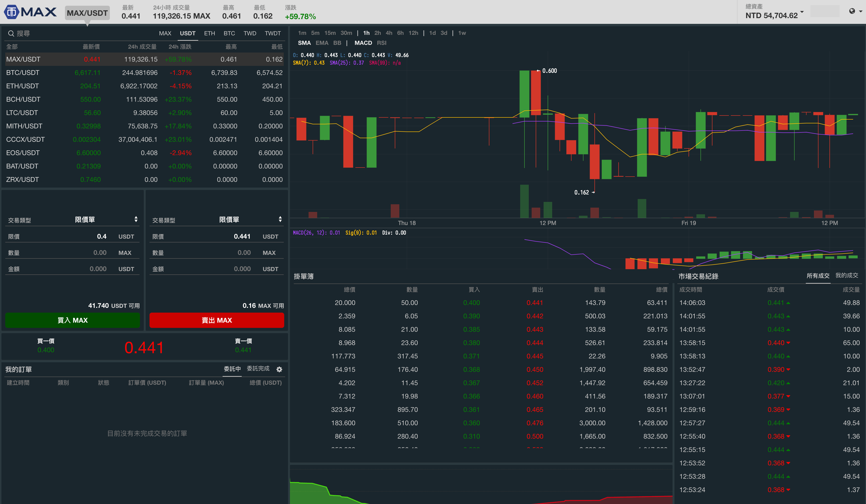Select MITH/USDT market row
Viewport: 866px width, 504px height.
(144, 126)
